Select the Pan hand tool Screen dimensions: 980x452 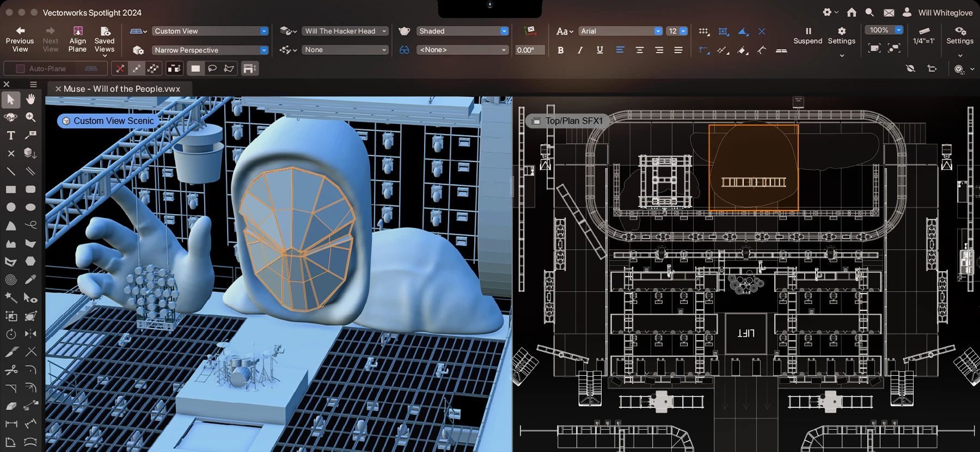[30, 99]
